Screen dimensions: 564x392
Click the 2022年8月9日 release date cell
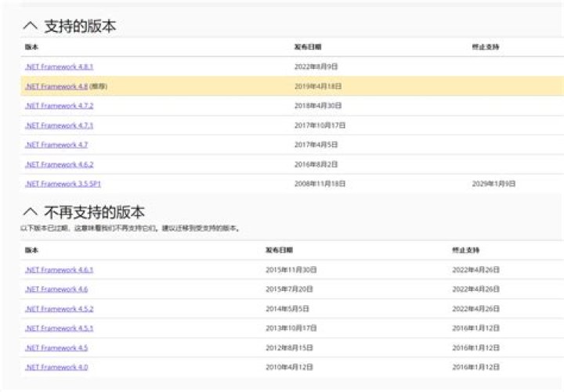pos(316,67)
